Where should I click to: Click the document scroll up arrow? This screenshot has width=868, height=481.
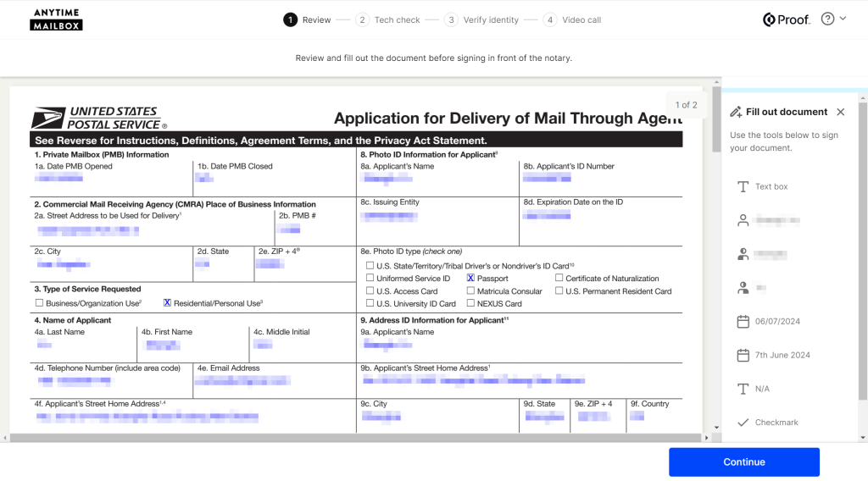tap(716, 82)
